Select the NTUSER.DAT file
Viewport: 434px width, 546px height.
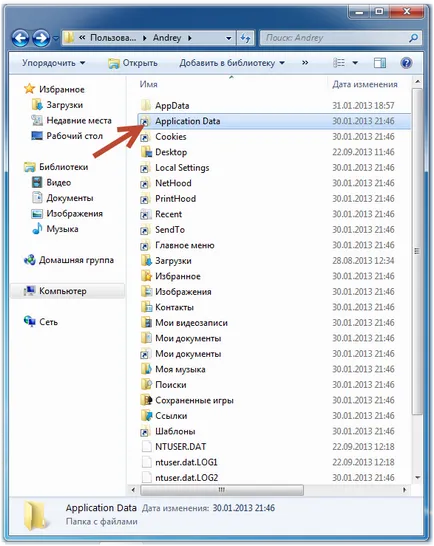click(180, 446)
